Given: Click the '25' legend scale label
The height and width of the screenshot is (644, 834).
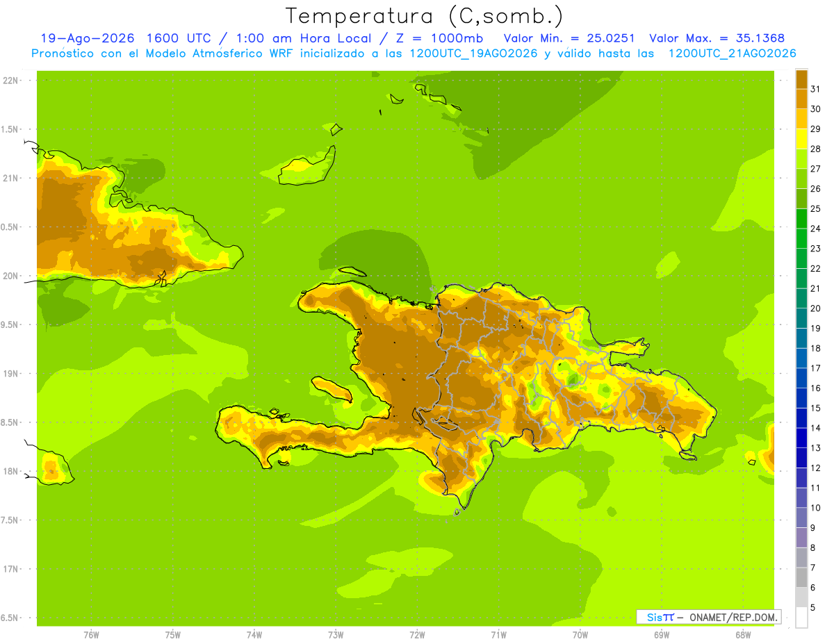Looking at the screenshot, I should click(x=815, y=208).
